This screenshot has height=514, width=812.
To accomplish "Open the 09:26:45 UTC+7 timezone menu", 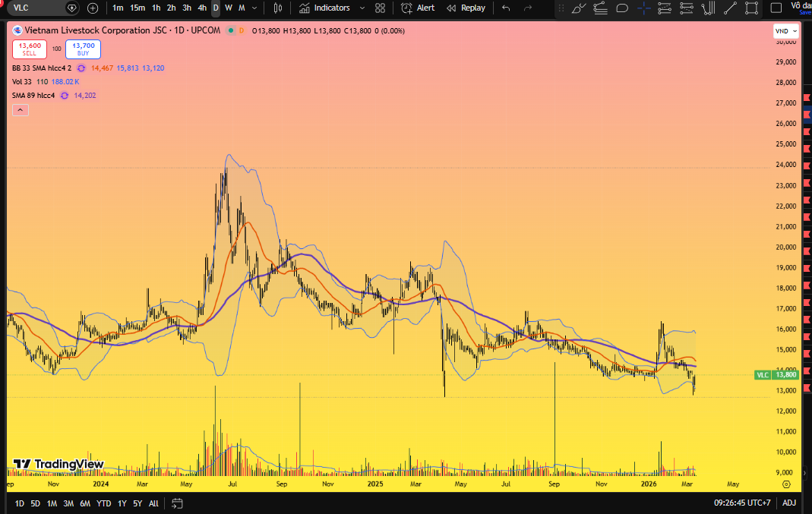I will pyautogui.click(x=742, y=503).
